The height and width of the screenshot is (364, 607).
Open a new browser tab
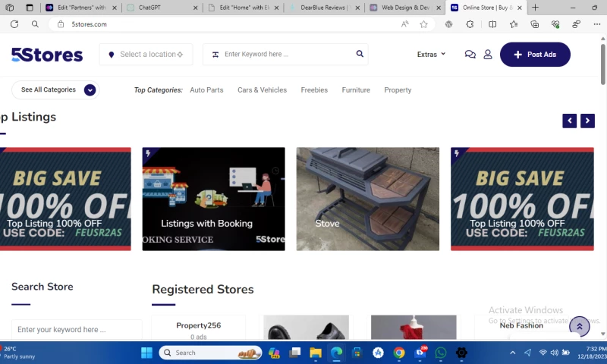point(535,8)
